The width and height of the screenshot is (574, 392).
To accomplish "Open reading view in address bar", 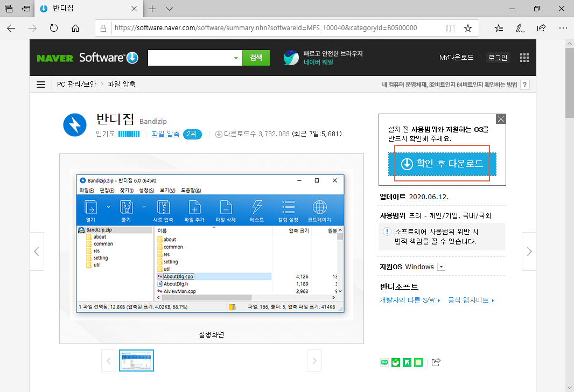I will tap(450, 28).
